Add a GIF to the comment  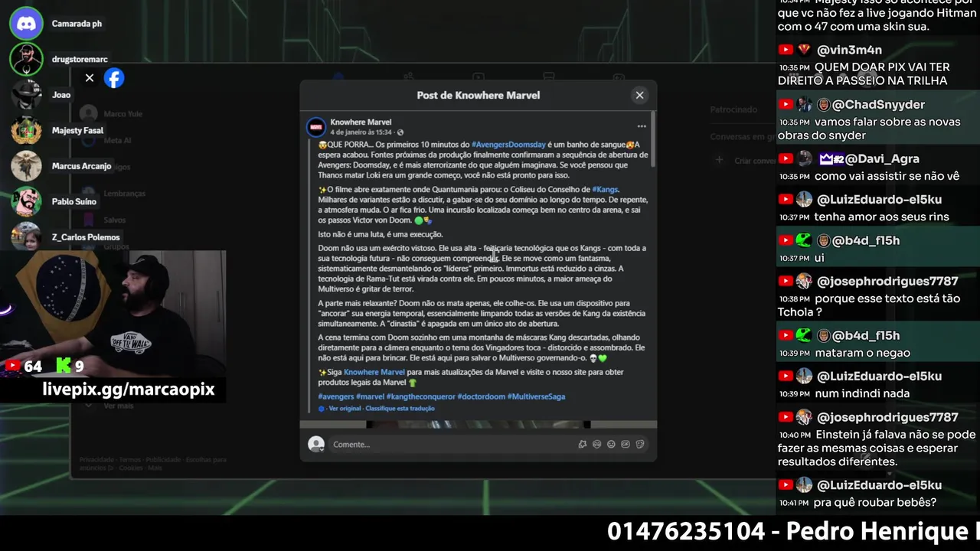click(626, 444)
